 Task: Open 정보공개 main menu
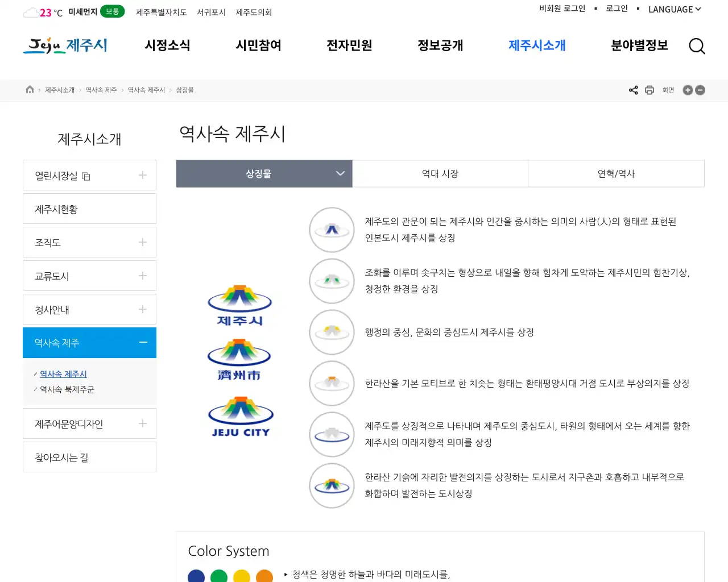[x=440, y=45]
